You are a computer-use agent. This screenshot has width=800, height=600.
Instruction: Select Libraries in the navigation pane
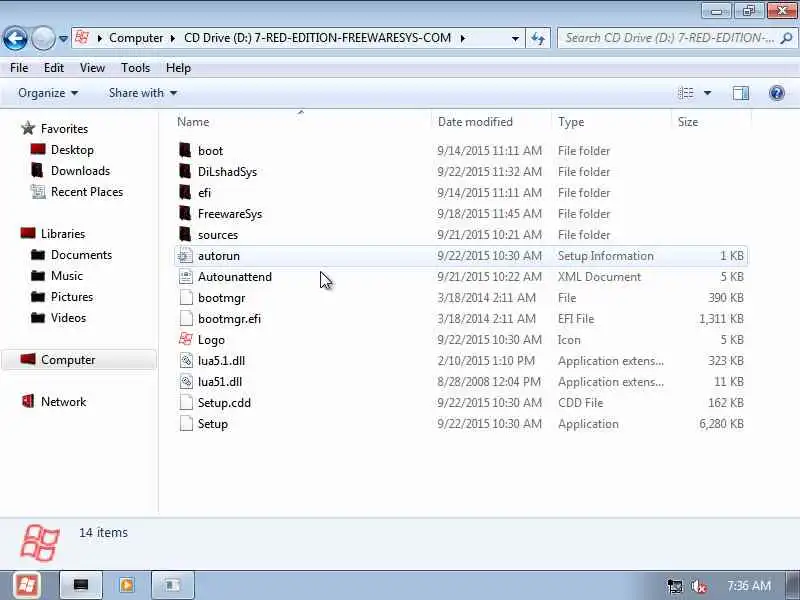[63, 234]
